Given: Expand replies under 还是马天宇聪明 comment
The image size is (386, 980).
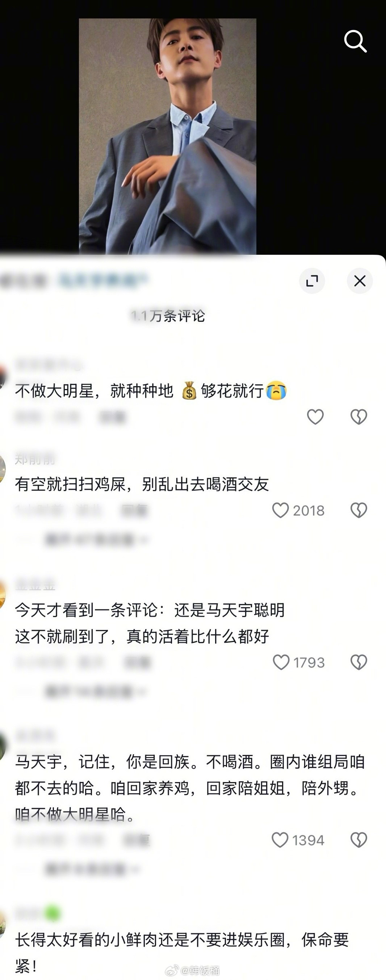Looking at the screenshot, I should 95,692.
